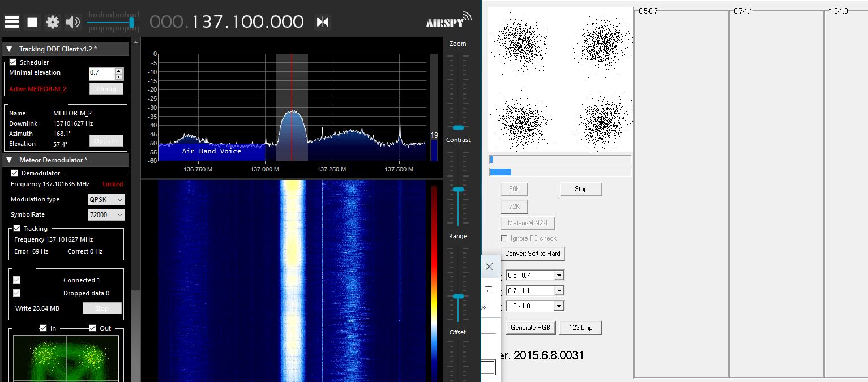Click the left sidebar scrollbar thumb

pos(135,336)
